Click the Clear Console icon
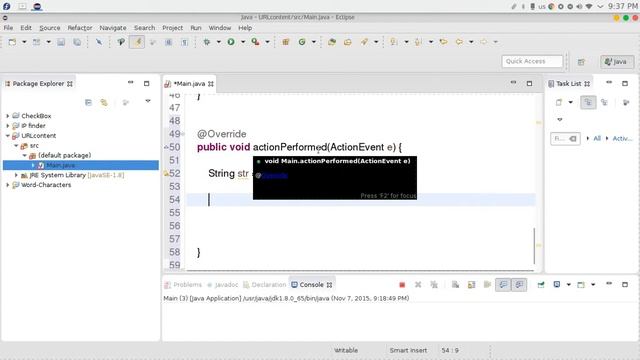 click(456, 284)
